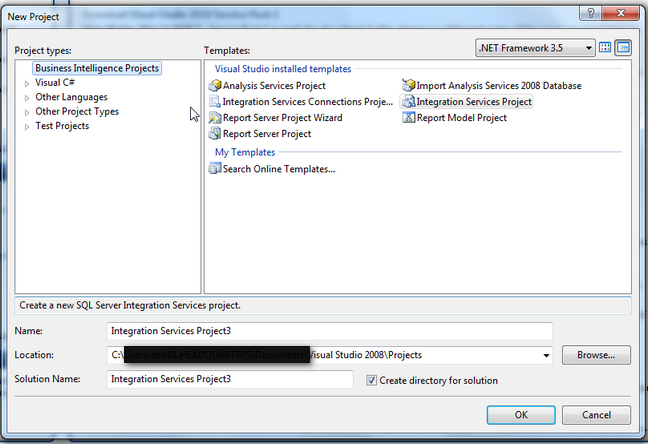Screen dimensions: 648x444
Task: Click Integration Services Connections Proje... label
Action: pos(308,102)
